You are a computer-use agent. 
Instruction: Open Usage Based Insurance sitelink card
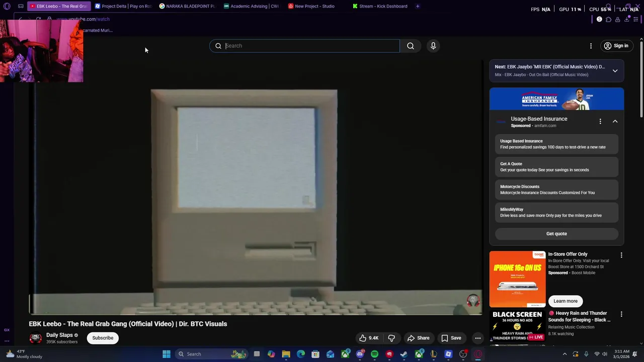click(x=556, y=144)
